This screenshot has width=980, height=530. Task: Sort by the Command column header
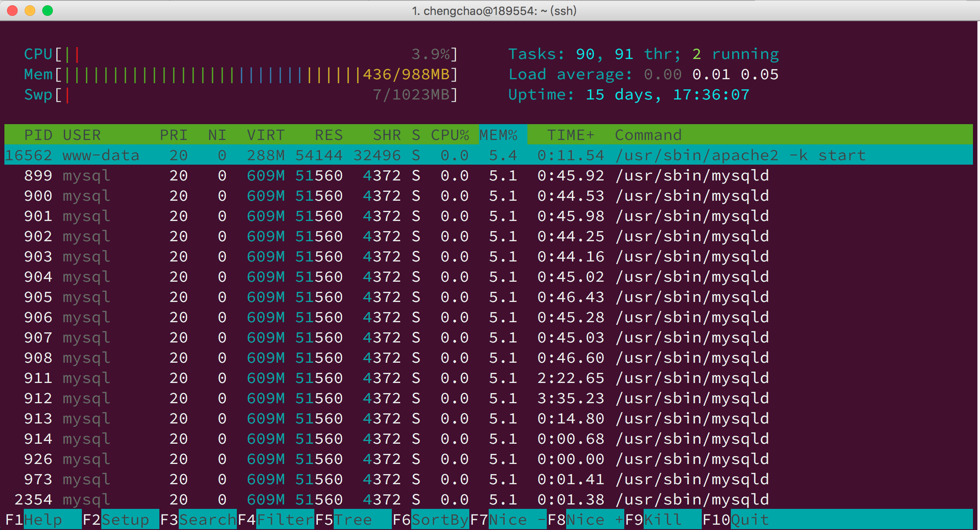click(x=648, y=135)
